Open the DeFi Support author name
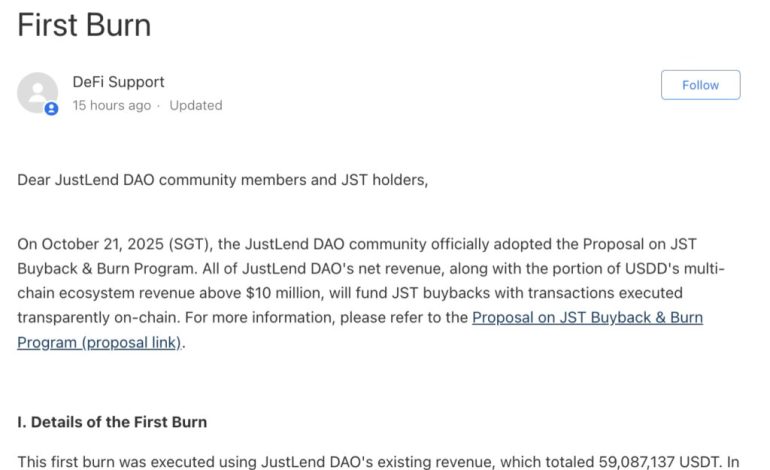 point(118,82)
